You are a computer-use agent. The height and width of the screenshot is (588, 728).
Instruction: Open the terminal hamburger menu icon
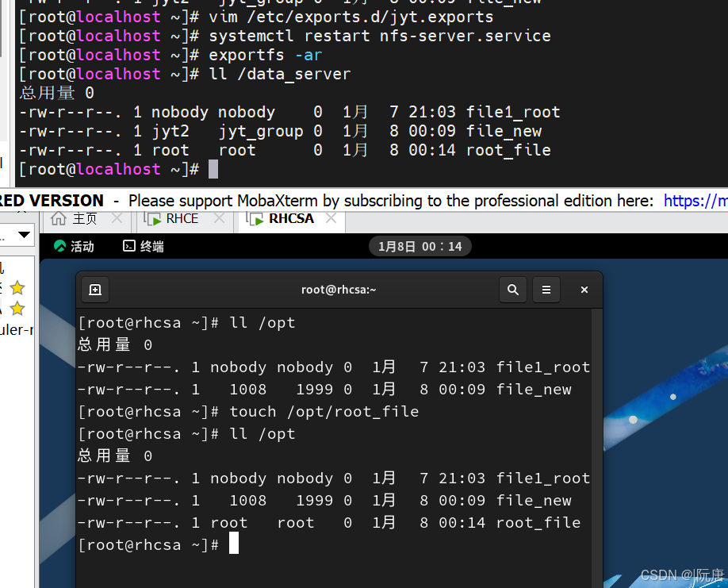[x=546, y=290]
